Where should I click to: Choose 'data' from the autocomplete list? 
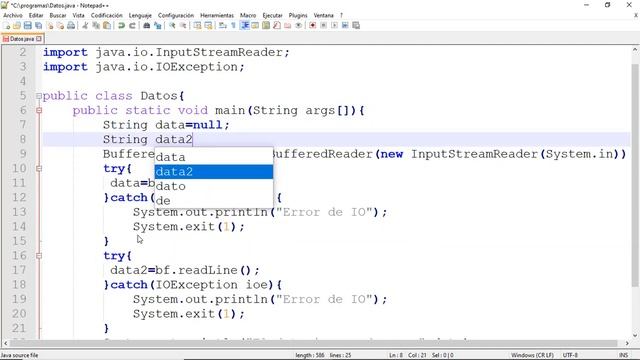point(214,157)
